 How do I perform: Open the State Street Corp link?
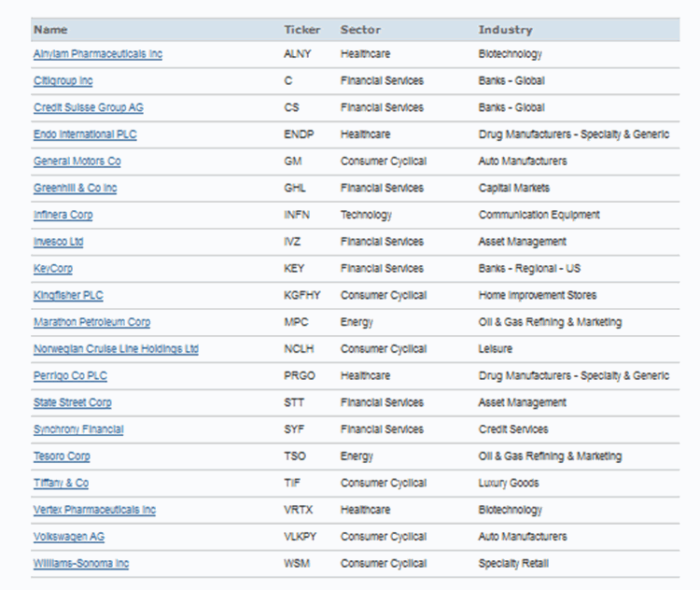[72, 402]
